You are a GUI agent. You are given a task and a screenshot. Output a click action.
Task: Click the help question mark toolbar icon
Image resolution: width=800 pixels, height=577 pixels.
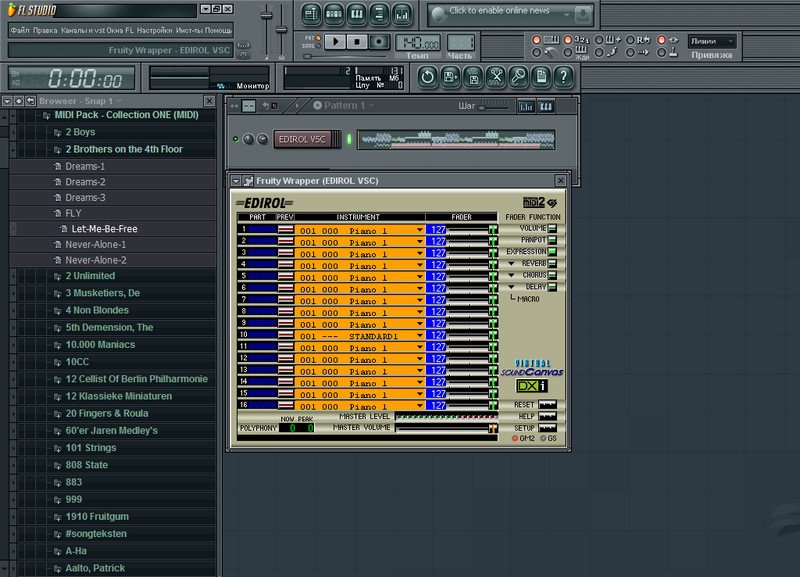click(564, 76)
